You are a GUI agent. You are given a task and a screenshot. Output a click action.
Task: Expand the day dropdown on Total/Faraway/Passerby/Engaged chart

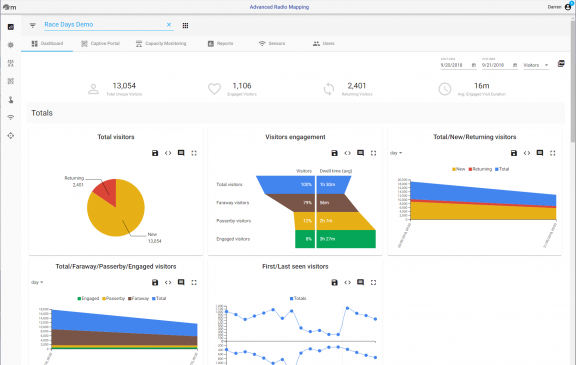pyautogui.click(x=37, y=282)
